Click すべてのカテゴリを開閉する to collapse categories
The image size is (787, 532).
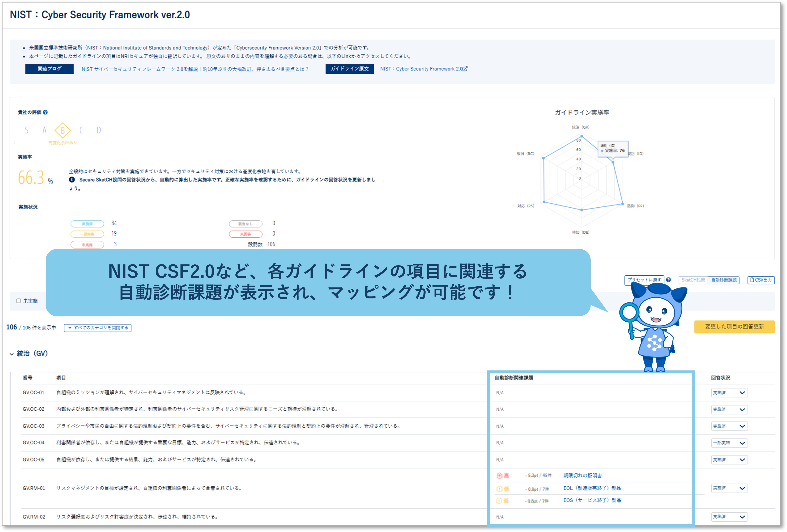pos(98,328)
